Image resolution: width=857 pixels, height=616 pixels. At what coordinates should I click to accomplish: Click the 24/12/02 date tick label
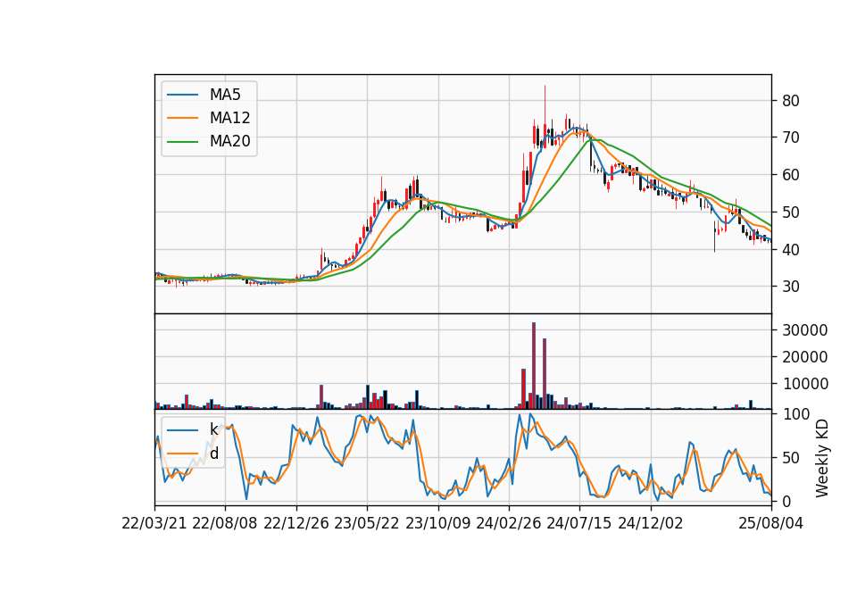(x=651, y=523)
